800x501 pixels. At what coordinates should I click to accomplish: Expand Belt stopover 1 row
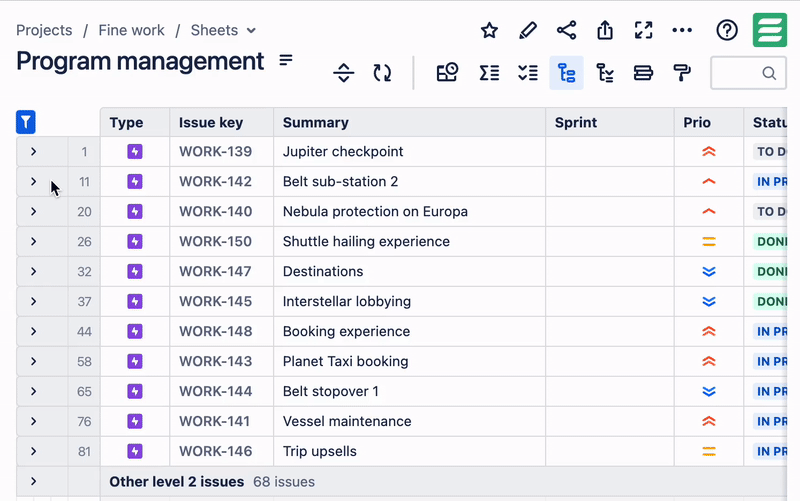click(x=33, y=391)
